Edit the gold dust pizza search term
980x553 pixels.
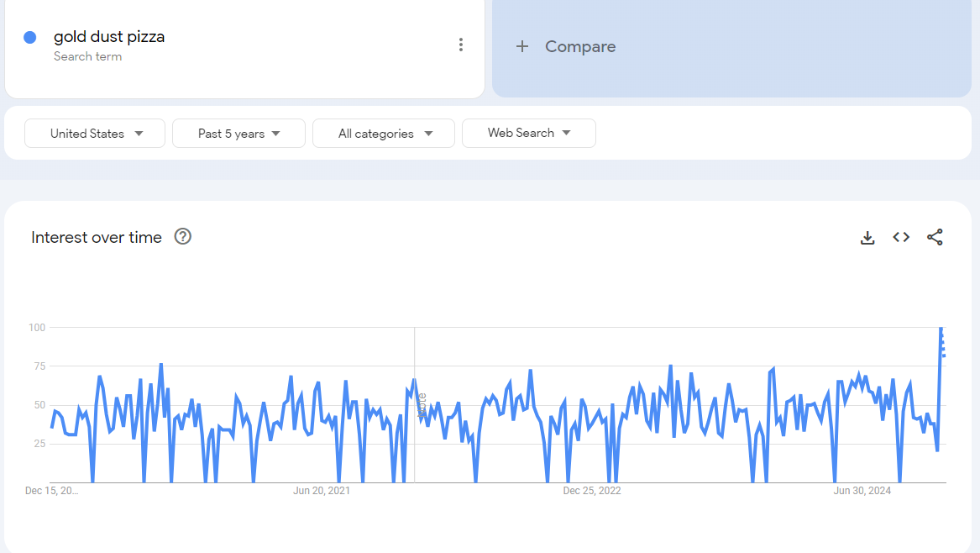(x=109, y=37)
